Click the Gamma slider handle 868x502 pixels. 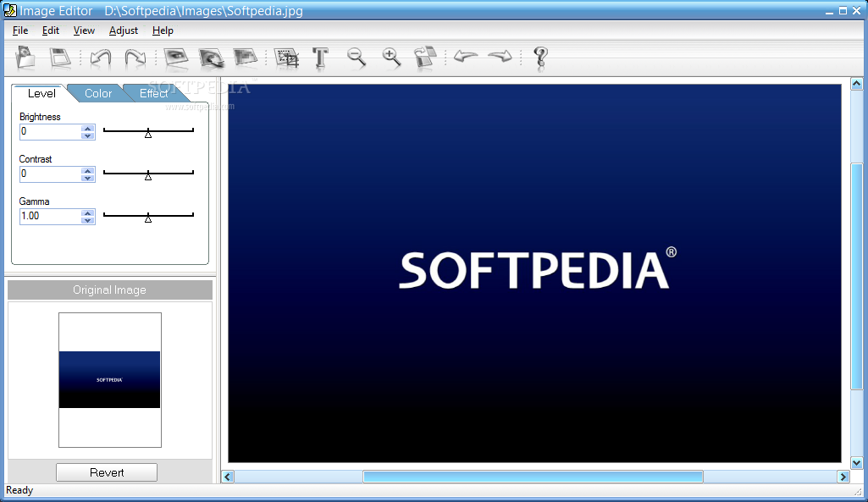point(148,218)
